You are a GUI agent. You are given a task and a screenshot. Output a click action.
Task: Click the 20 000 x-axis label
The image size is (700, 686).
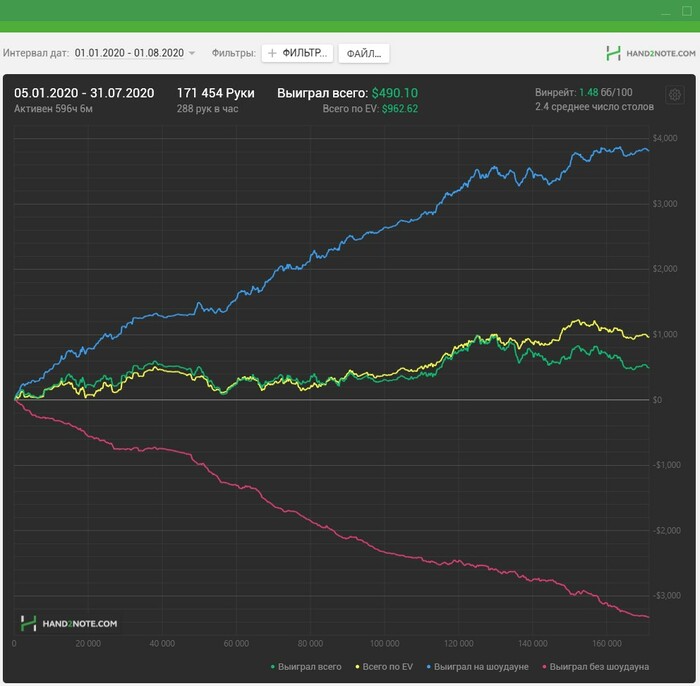(88, 643)
